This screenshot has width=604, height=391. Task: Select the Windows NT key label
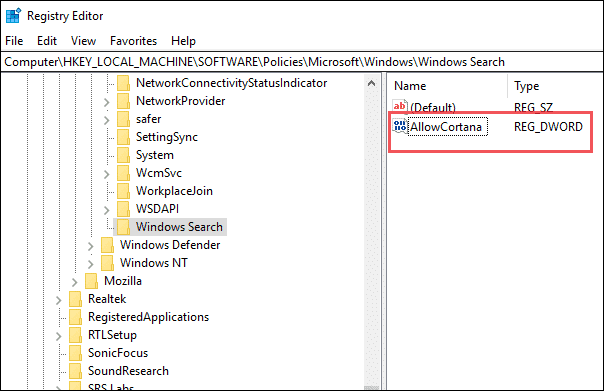[x=154, y=263]
